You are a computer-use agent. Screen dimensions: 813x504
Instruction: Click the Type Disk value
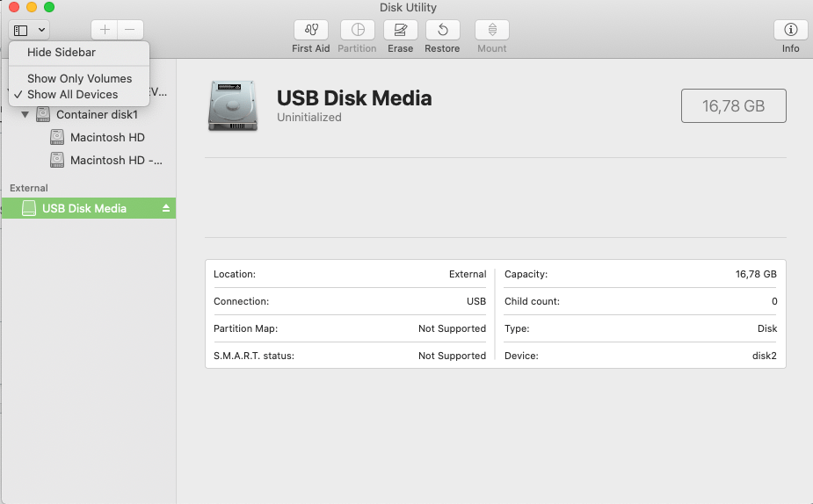click(766, 328)
